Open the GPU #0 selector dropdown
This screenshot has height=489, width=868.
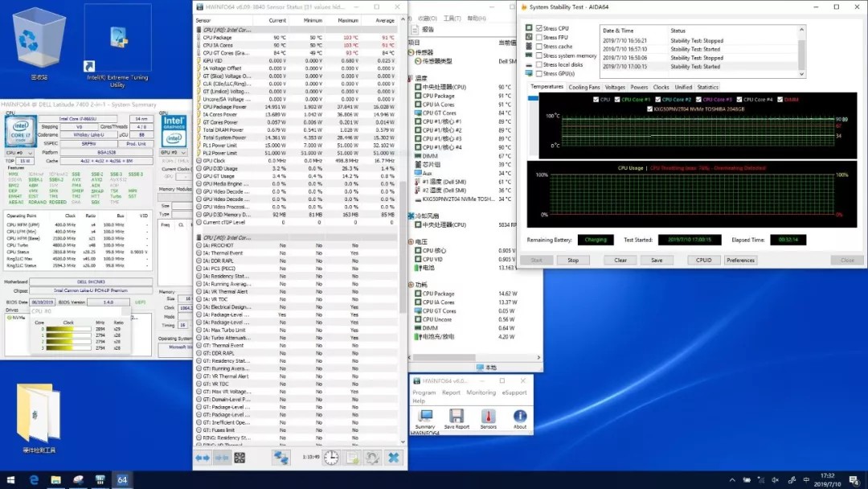pyautogui.click(x=173, y=152)
